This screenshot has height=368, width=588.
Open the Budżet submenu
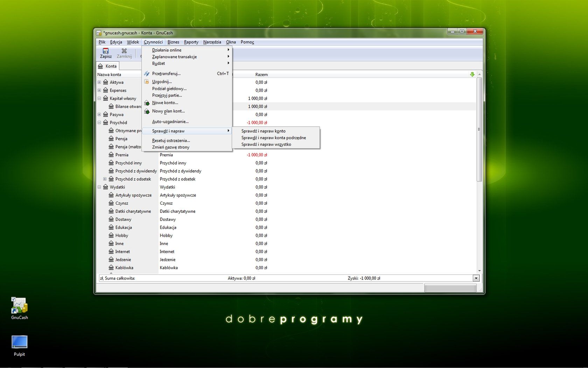187,63
